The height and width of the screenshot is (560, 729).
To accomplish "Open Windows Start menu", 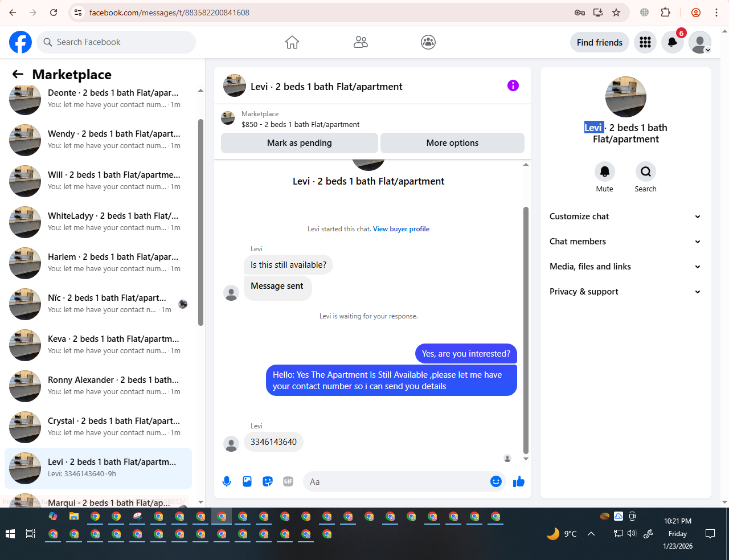I will point(10,534).
